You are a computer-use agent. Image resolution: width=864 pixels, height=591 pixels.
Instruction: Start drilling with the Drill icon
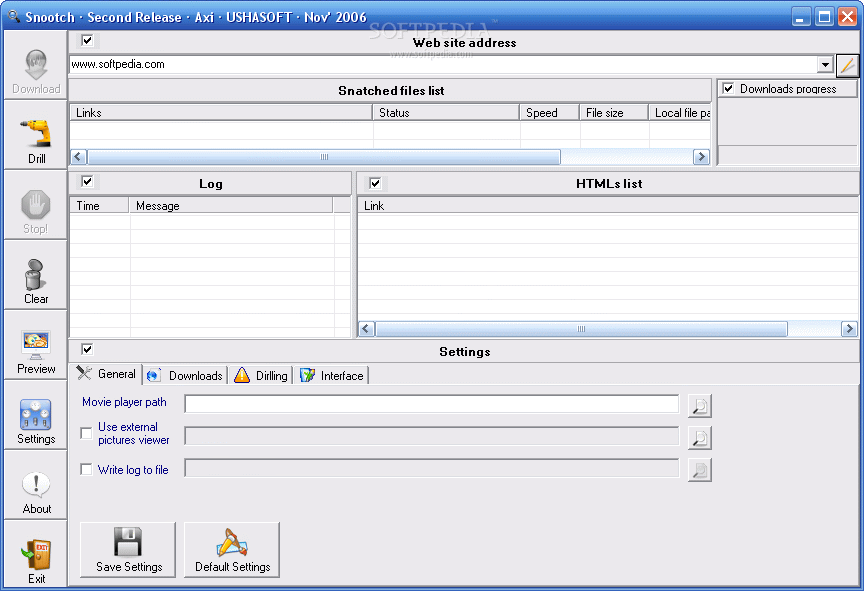(36, 135)
